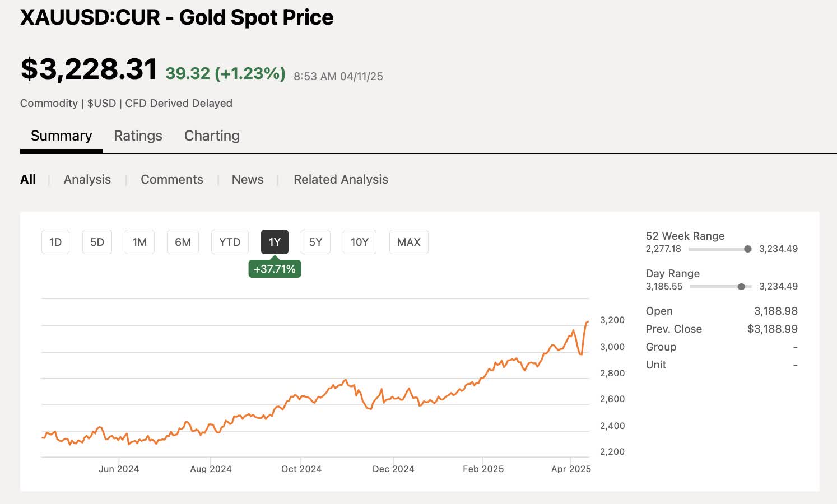This screenshot has height=504, width=837.
Task: Show the YTD chart range
Action: [x=230, y=242]
